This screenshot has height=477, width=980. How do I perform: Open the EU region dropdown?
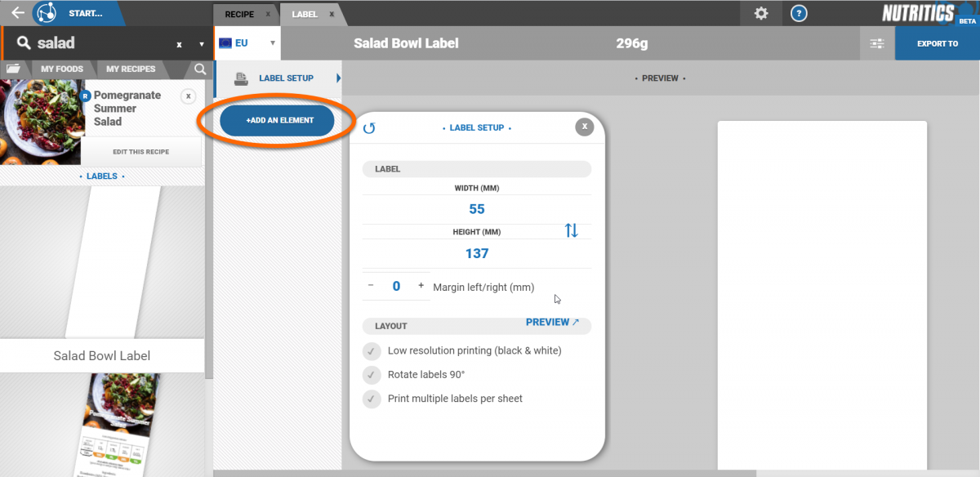(247, 43)
